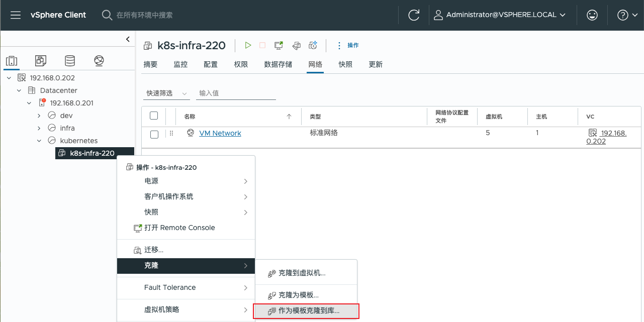Choose 迁移... from context menu
644x322 pixels.
(186, 250)
